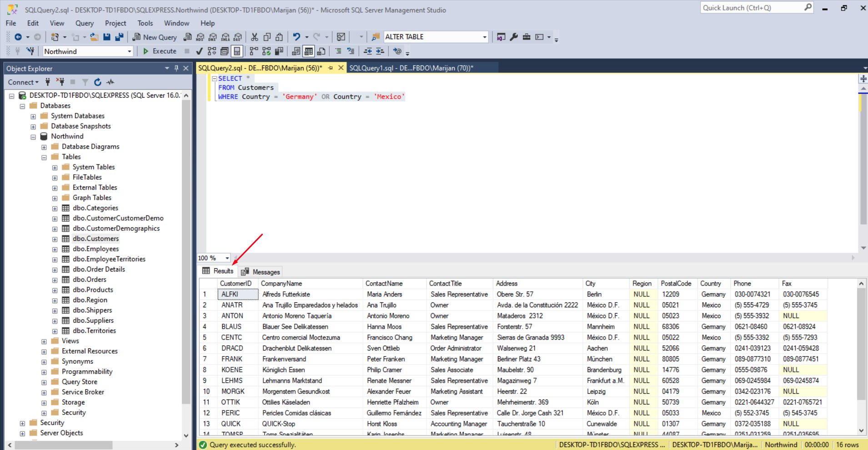Open the Northwind database dropdown
868x450 pixels.
[129, 51]
